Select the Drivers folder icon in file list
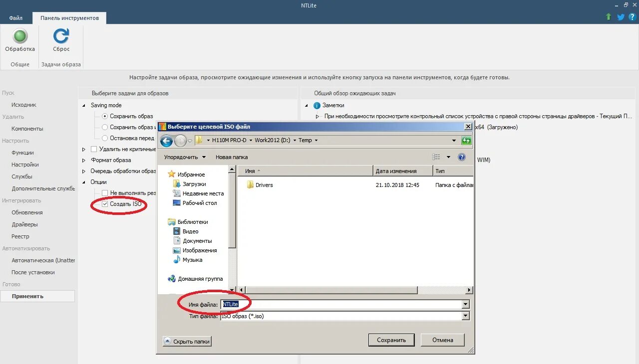Image resolution: width=639 pixels, height=364 pixels. coord(251,185)
